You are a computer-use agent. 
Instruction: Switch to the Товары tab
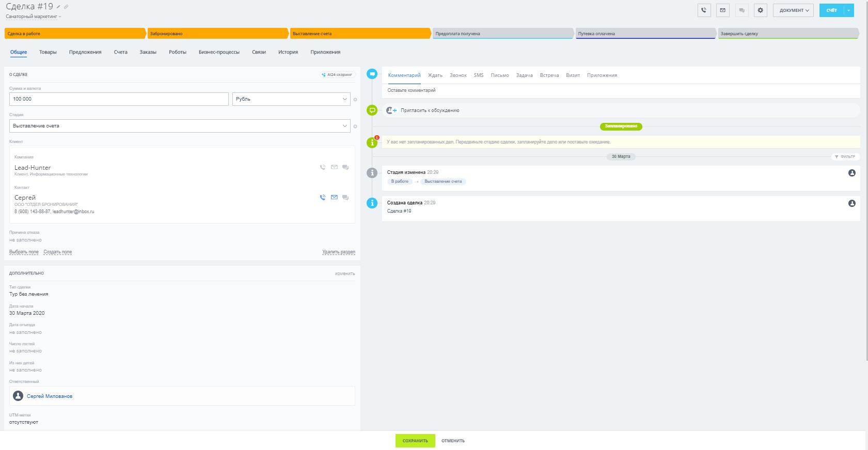[48, 52]
